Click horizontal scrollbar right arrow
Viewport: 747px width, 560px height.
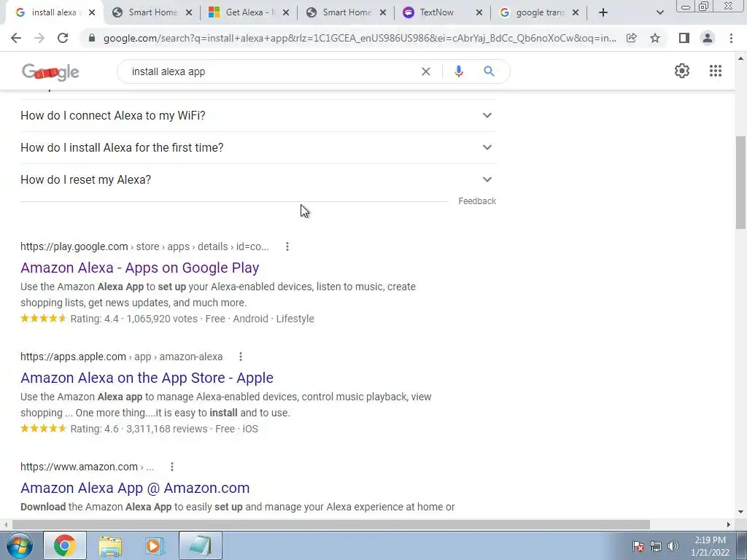729,524
